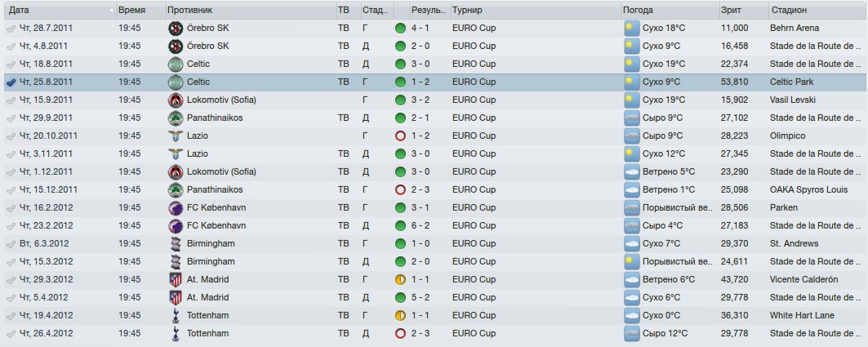The width and height of the screenshot is (868, 347).
Task: Click the red loss indicator for Lazio 1 - 2
Action: [x=401, y=136]
